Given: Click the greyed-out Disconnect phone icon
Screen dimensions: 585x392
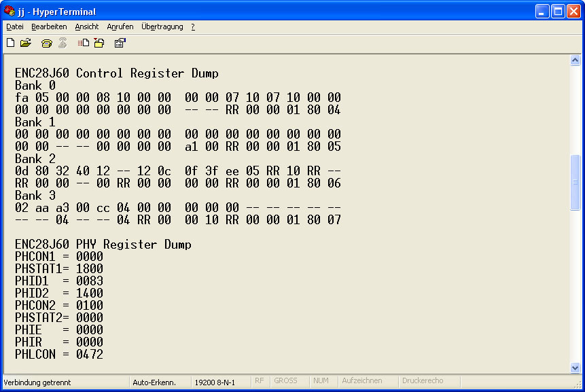Looking at the screenshot, I should (x=63, y=43).
